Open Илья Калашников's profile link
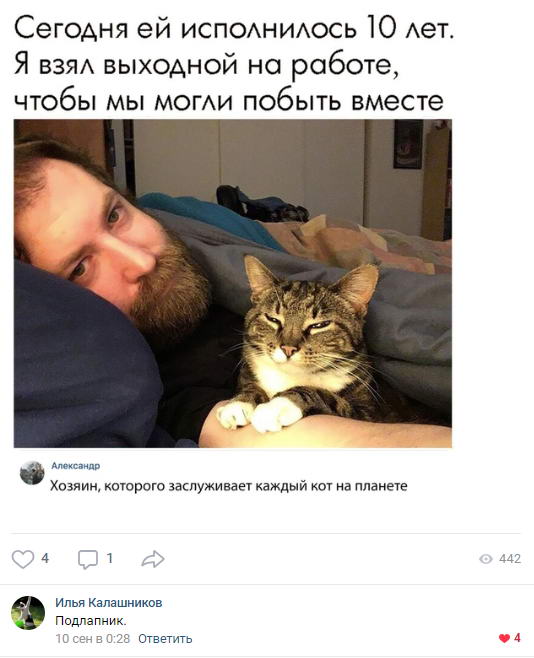The image size is (534, 658). pos(109,603)
